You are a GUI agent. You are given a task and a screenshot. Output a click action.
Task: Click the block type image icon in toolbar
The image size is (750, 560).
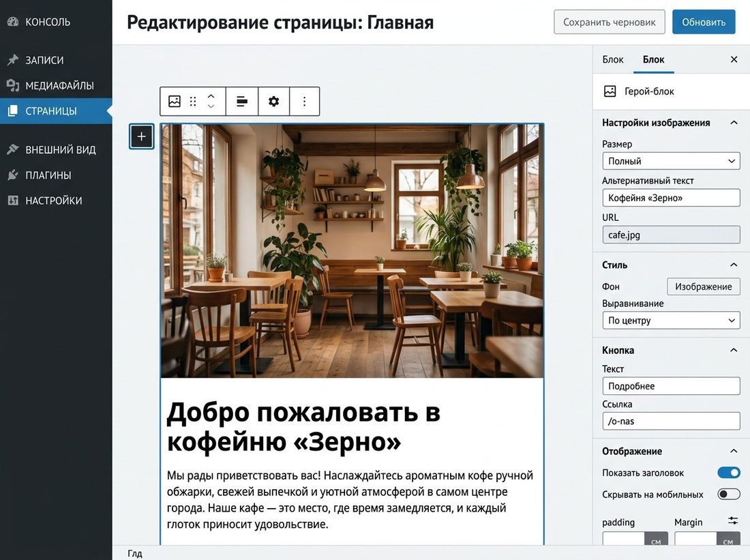click(175, 101)
